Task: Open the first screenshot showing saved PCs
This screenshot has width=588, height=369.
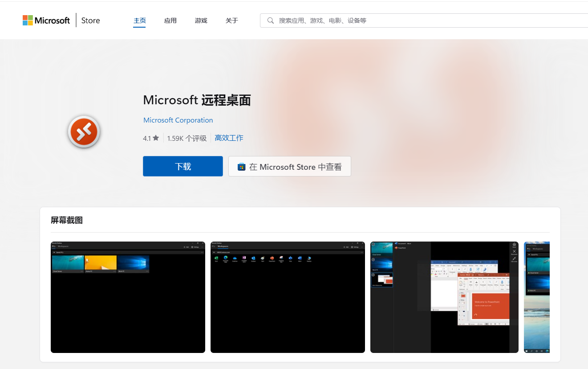Action: click(128, 297)
